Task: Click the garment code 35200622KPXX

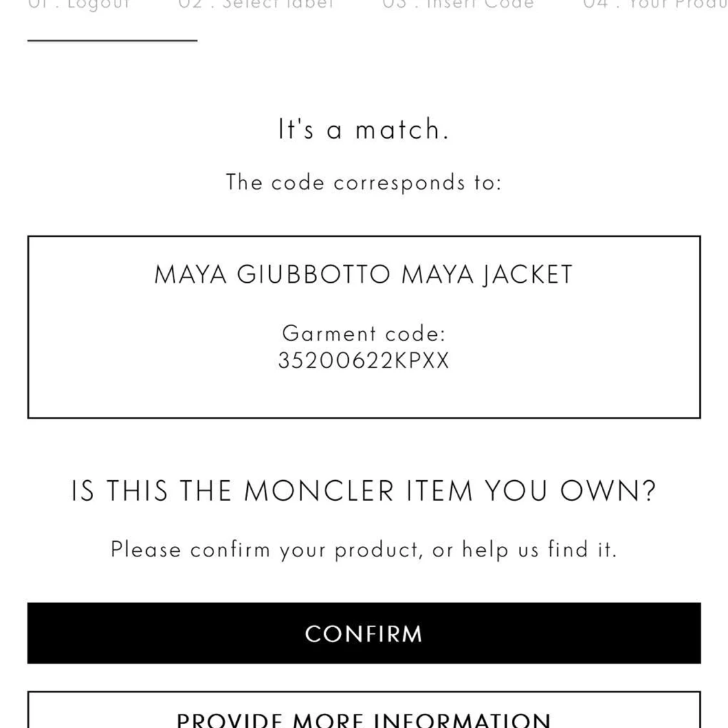Action: [x=364, y=360]
